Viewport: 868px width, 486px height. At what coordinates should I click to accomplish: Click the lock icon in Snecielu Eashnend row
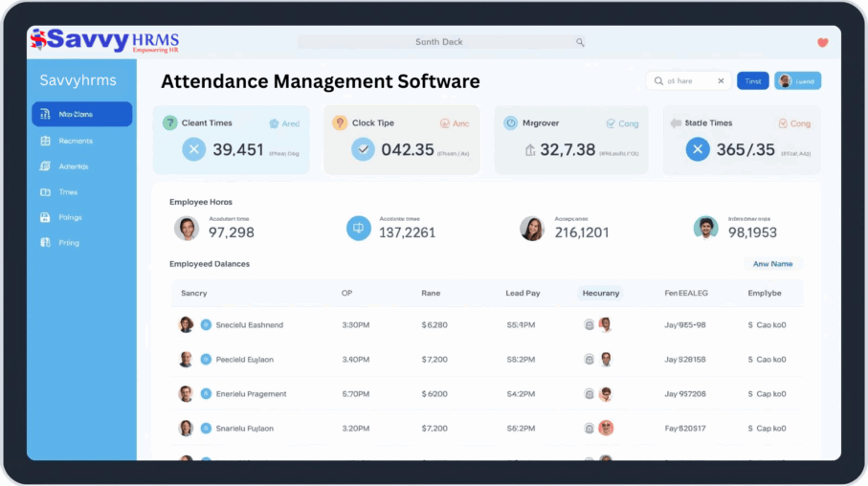[589, 325]
